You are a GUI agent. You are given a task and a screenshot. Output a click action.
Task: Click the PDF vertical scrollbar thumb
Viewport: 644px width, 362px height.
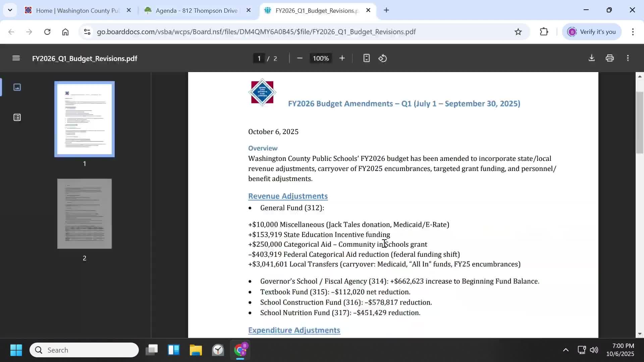(640, 122)
